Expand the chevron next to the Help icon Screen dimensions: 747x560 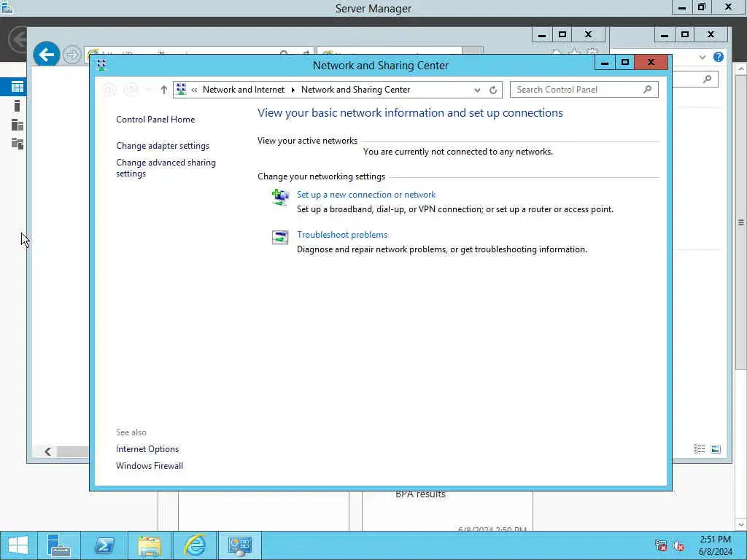point(703,57)
